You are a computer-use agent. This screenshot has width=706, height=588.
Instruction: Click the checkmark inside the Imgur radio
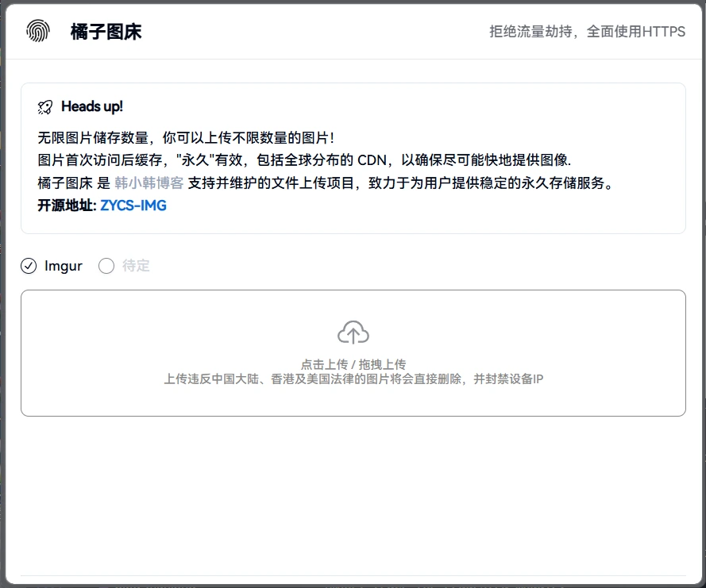(29, 266)
